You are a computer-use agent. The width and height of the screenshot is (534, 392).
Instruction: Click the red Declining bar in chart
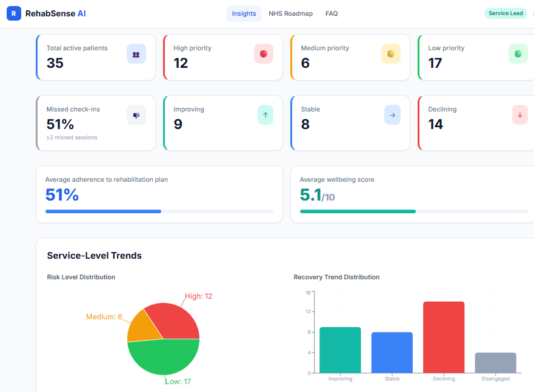tap(444, 337)
